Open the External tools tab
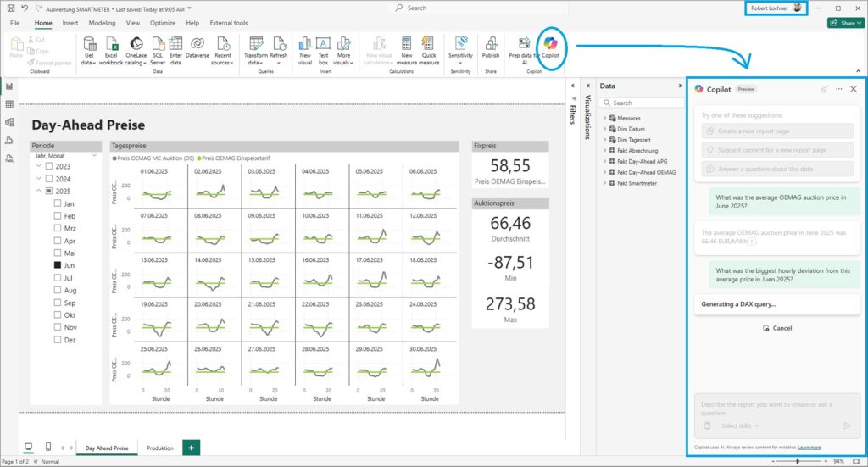This screenshot has width=868, height=467. click(x=229, y=23)
